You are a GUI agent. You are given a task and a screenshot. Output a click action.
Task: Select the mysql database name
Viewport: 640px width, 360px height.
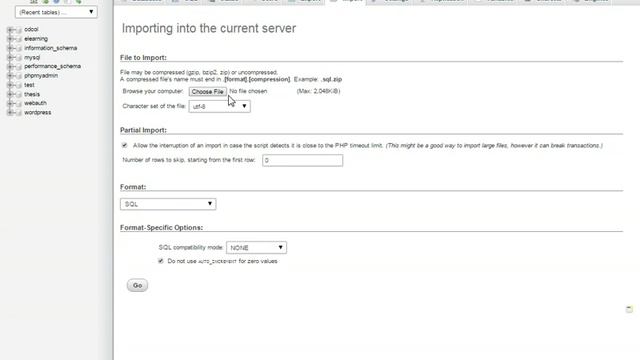(x=32, y=58)
